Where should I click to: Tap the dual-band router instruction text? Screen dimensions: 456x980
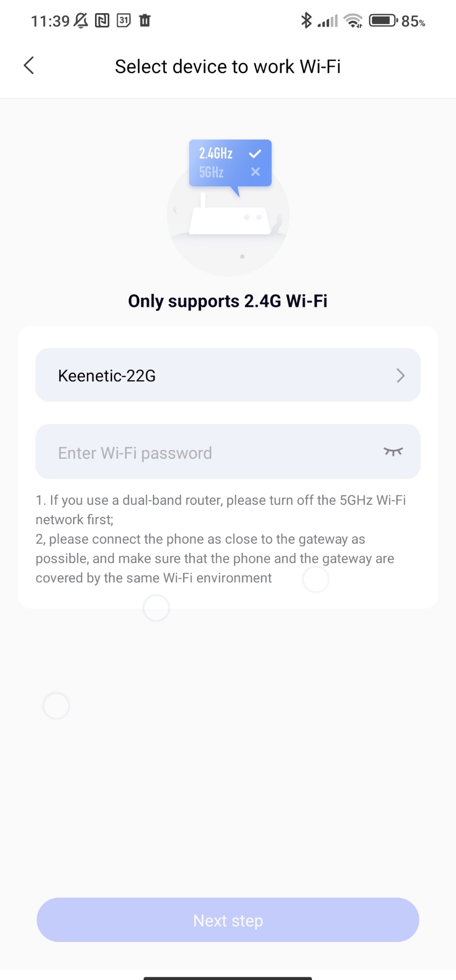(221, 510)
